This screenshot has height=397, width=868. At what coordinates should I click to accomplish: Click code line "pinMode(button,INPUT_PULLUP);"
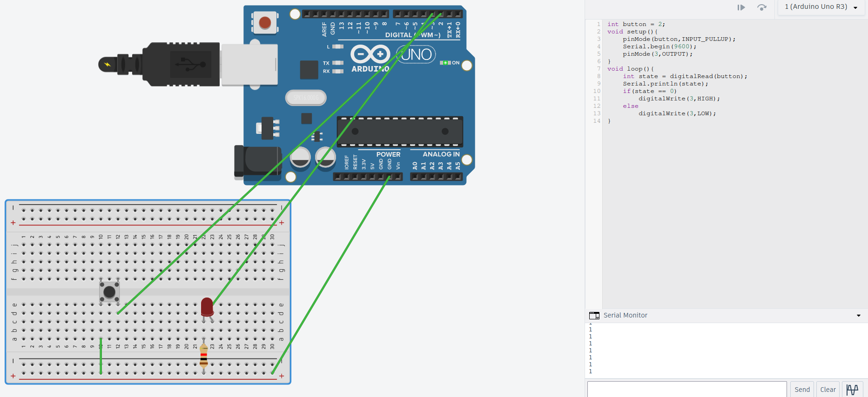(679, 39)
